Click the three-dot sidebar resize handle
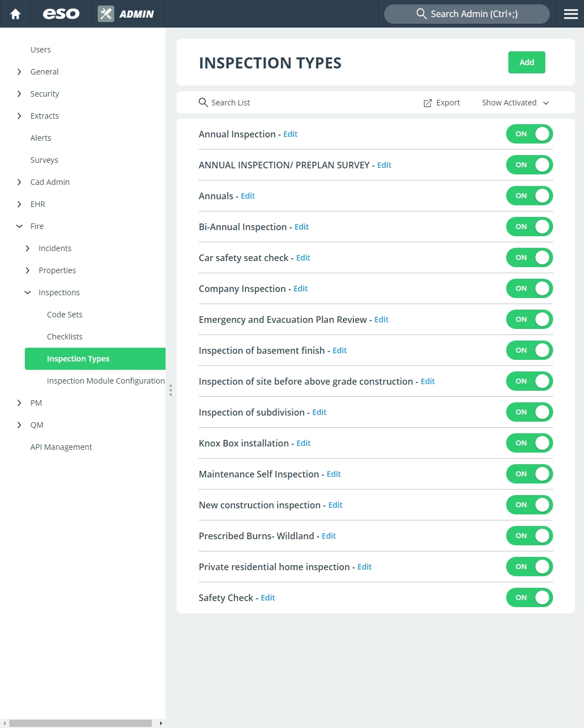This screenshot has width=584, height=728. 171,390
